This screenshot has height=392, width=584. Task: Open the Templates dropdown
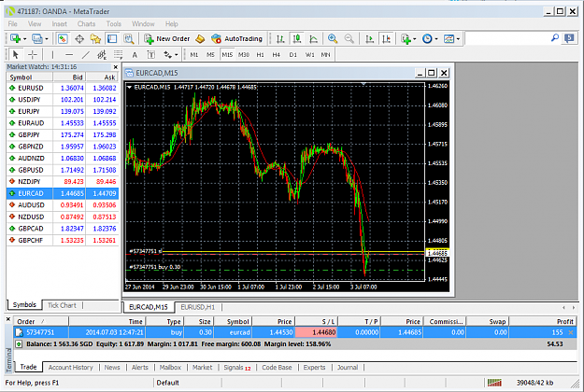click(451, 38)
